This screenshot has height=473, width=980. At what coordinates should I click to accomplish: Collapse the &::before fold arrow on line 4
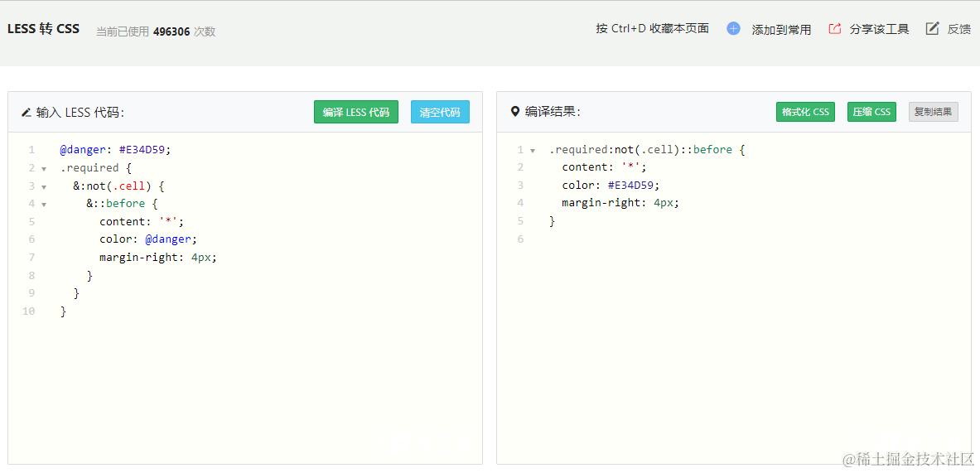44,205
